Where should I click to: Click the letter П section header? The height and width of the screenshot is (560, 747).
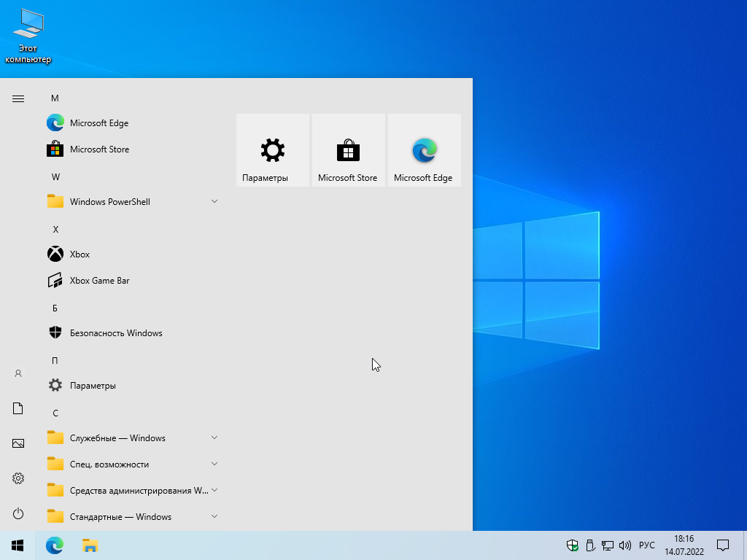[55, 360]
